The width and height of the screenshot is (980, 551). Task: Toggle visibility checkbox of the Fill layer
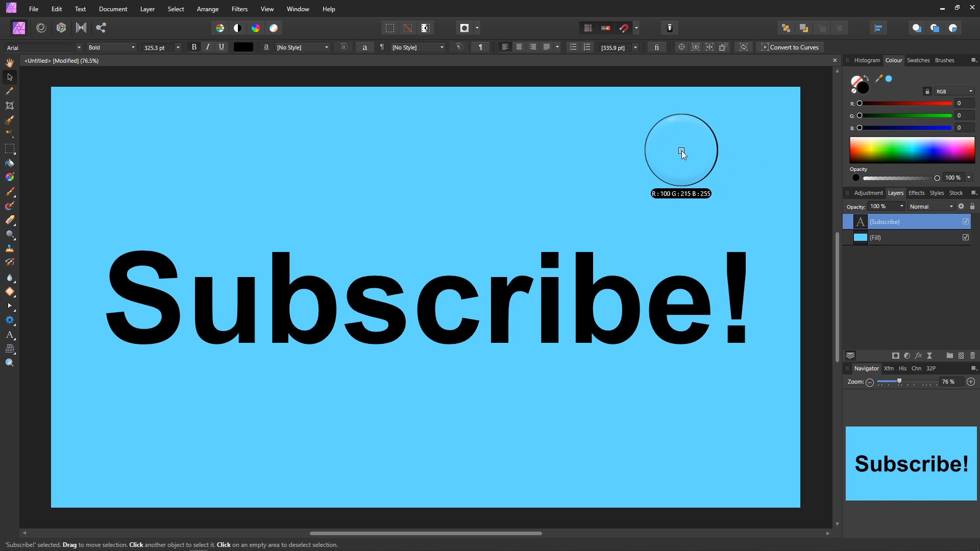click(966, 237)
